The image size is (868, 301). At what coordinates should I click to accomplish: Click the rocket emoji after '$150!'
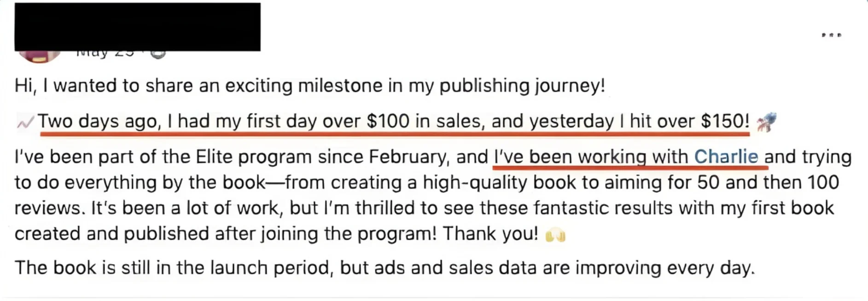766,122
